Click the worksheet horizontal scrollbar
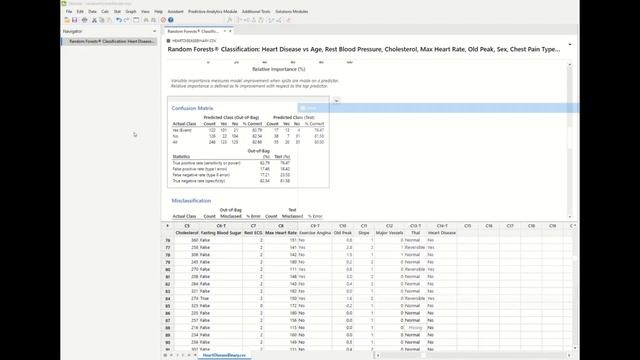Image resolution: width=640 pixels, height=360 pixels. [424, 356]
